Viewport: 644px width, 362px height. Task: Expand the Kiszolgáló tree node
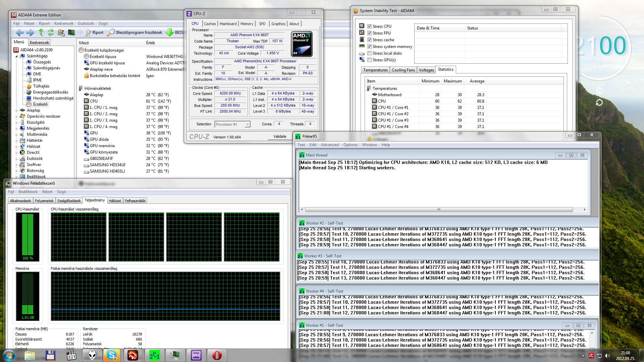[x=16, y=122]
